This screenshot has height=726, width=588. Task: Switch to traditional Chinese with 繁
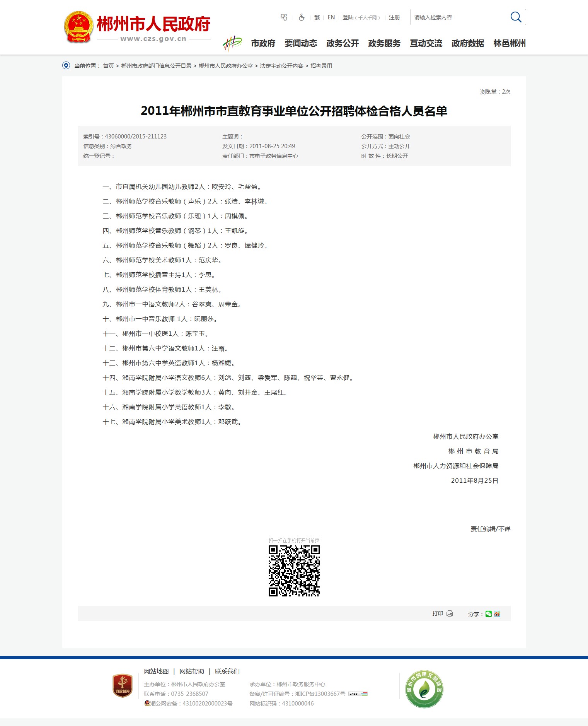tap(317, 17)
